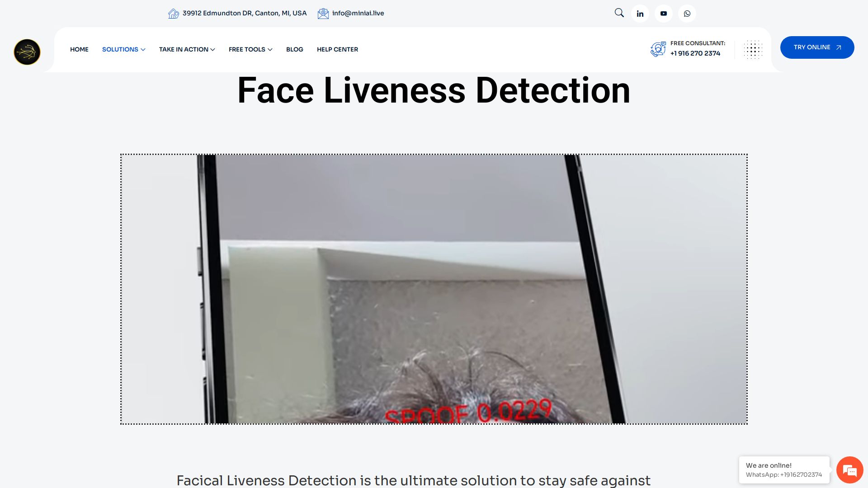
Task: Click the search magnifier icon
Action: coord(619,13)
